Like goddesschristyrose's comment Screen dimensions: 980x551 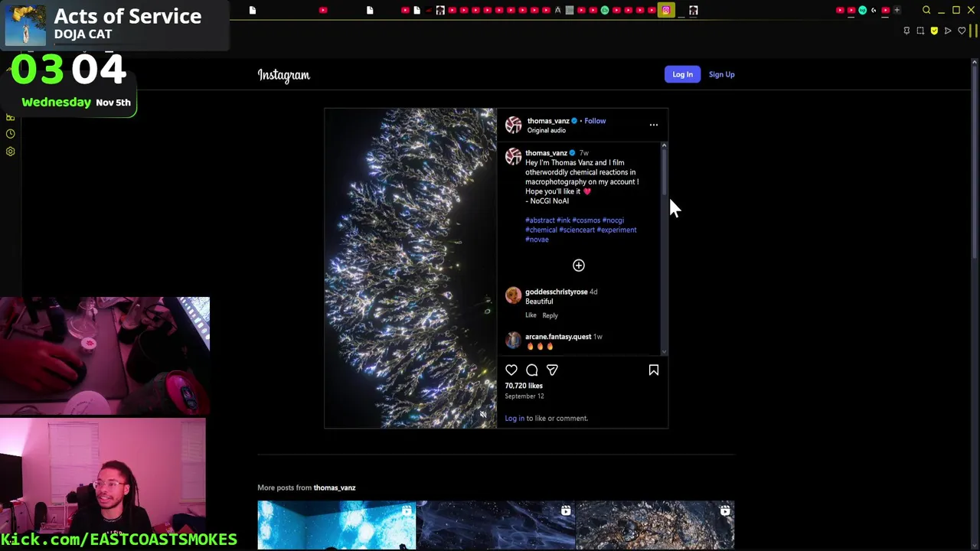pyautogui.click(x=531, y=315)
